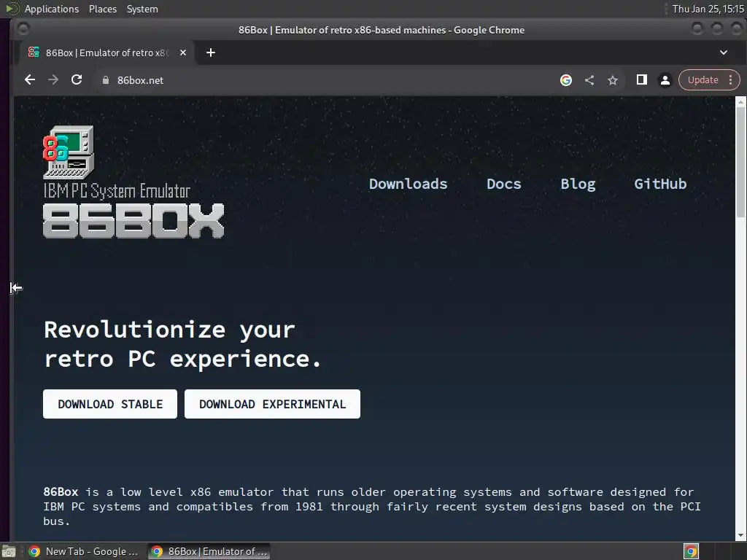
Task: Open the Google account icon in address bar
Action: 566,80
